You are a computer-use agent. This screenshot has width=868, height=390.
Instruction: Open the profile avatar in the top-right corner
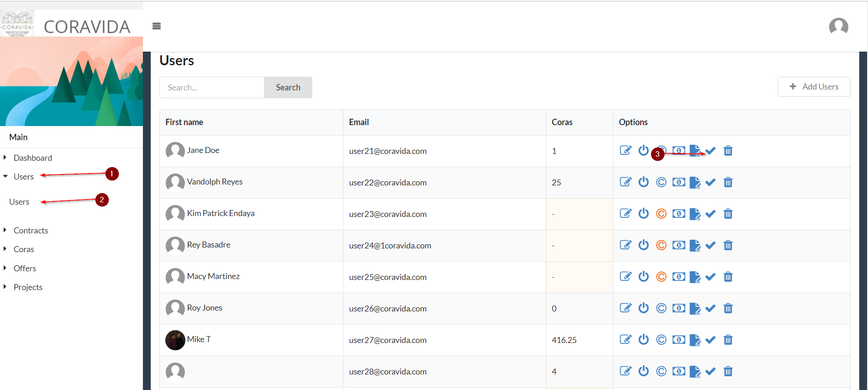pyautogui.click(x=838, y=26)
